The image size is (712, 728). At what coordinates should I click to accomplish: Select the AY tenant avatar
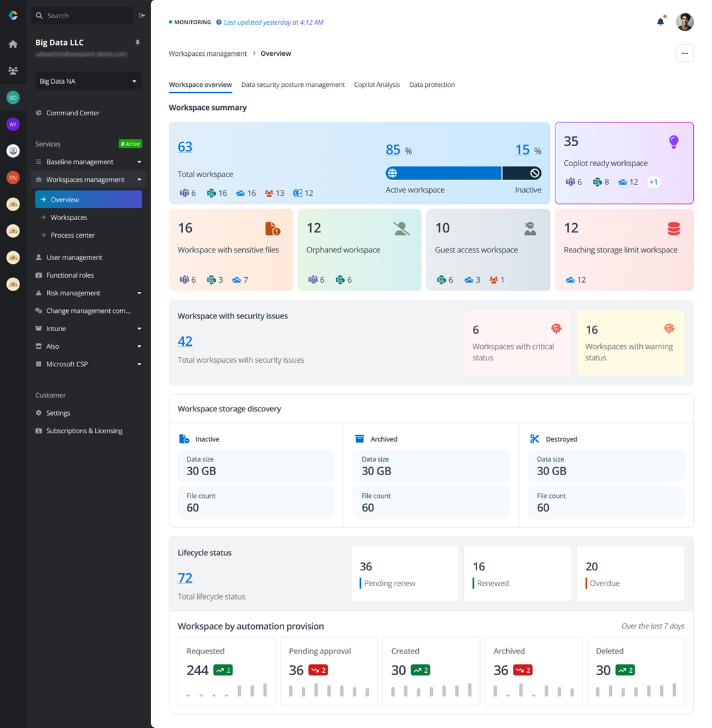pyautogui.click(x=13, y=124)
